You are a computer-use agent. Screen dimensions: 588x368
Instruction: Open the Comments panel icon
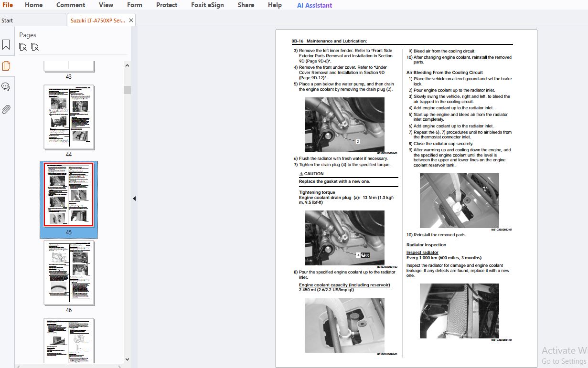click(6, 87)
